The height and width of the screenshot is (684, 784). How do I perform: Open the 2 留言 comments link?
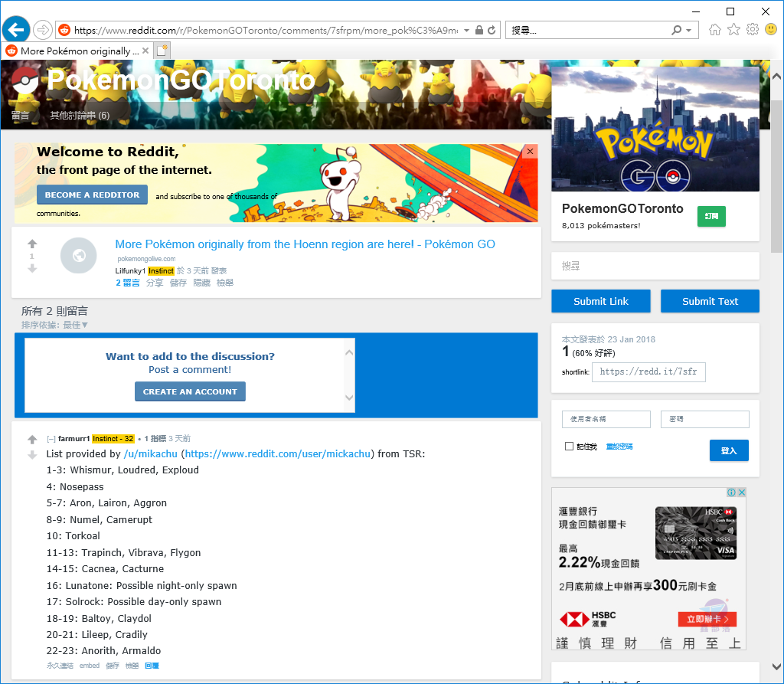click(128, 283)
